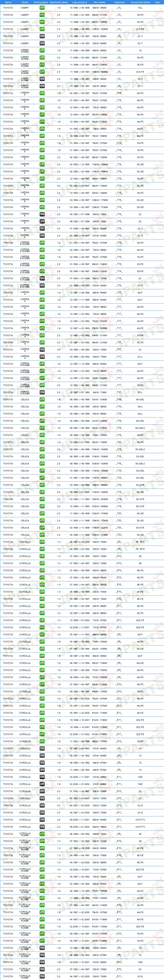Image resolution: width=164 pixels, height=980 pixels.
Task: Click petrol icon for Celica 136kW/185KM 3S-GTE
Action: [42, 485]
